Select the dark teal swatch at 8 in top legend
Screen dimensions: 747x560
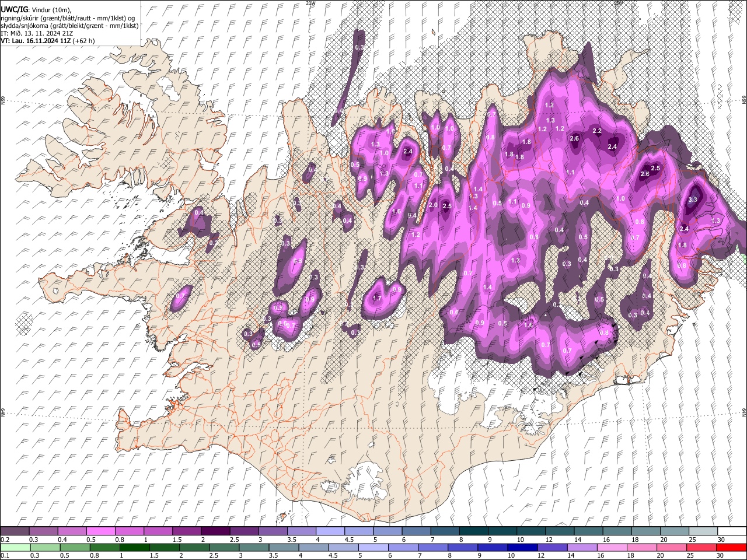click(474, 531)
